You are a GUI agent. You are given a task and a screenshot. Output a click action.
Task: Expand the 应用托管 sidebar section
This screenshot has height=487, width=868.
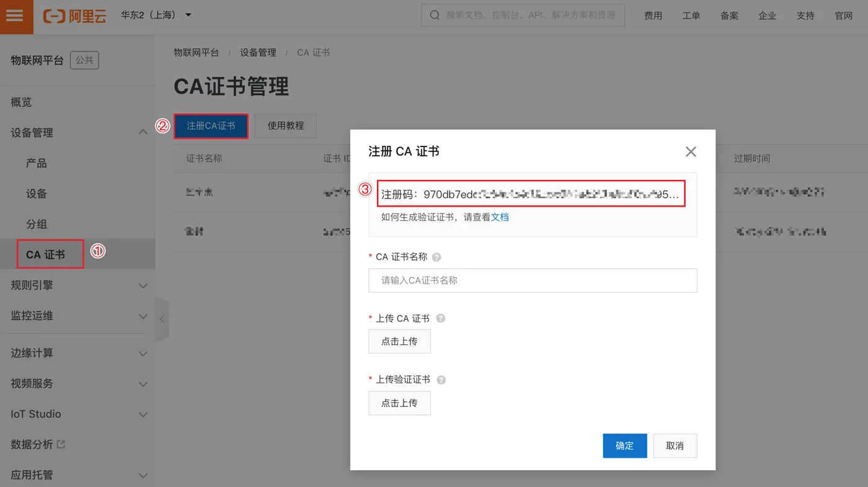77,475
